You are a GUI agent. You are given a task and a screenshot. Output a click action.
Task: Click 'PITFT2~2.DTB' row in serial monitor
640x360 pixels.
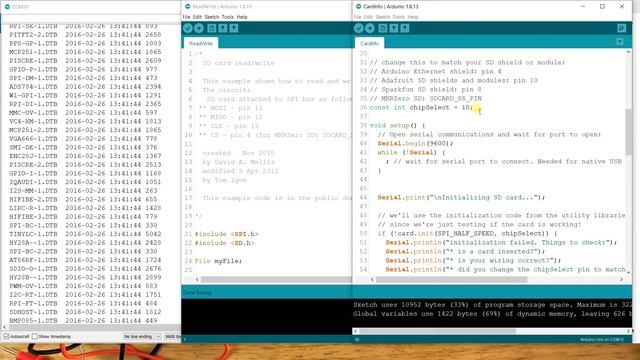pos(85,35)
